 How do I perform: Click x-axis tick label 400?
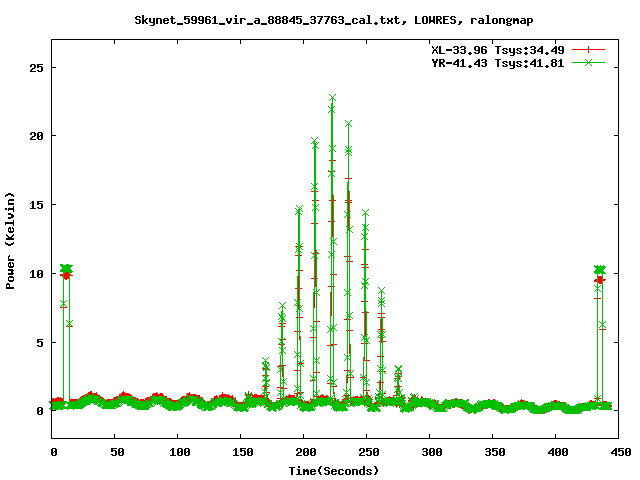558,452
